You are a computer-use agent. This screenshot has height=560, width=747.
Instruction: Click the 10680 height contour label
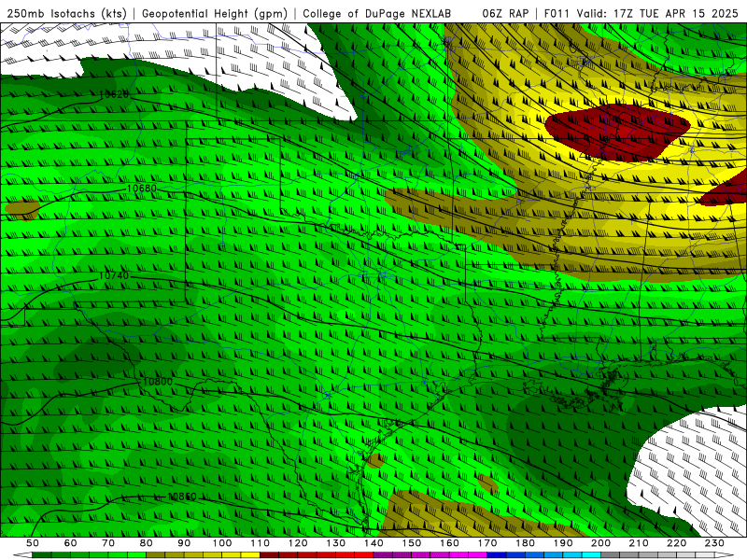[x=142, y=189]
